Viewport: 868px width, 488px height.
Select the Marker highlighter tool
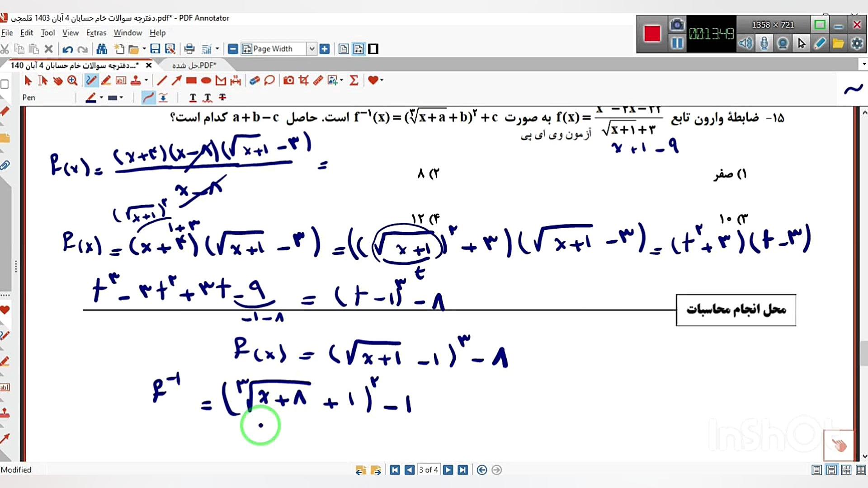tap(106, 80)
